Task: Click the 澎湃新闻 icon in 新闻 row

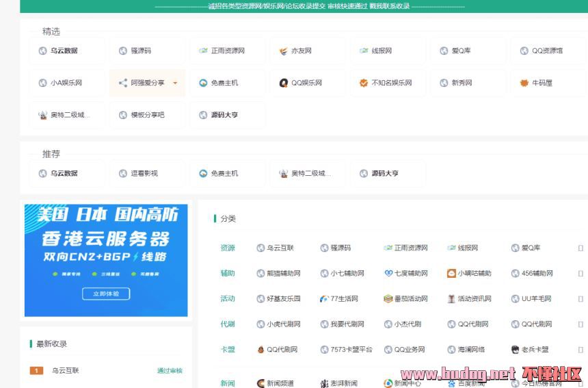Action: point(324,384)
